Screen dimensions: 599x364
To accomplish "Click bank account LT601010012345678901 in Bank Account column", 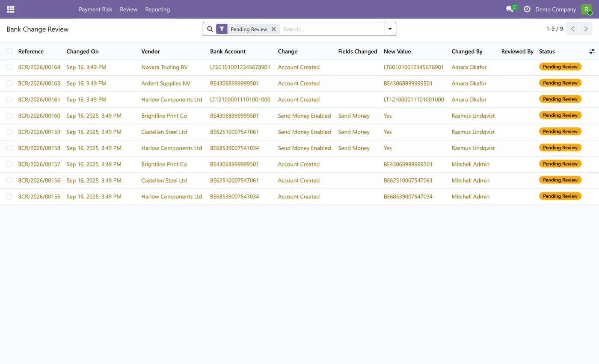I will pos(240,67).
